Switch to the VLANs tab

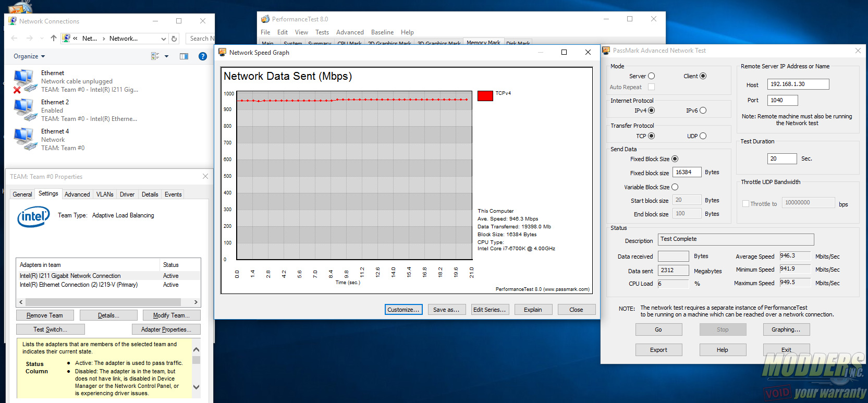[105, 194]
